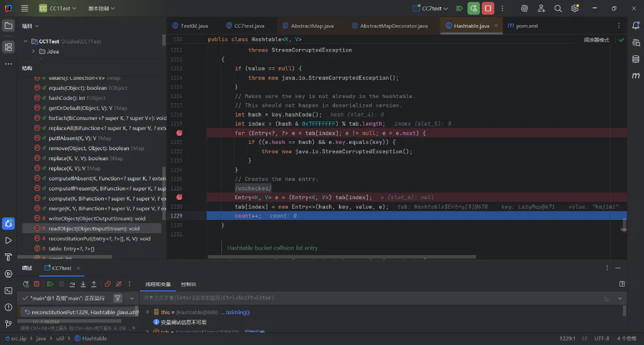
Task: Stop debugging in the debug panel
Action: click(x=36, y=284)
